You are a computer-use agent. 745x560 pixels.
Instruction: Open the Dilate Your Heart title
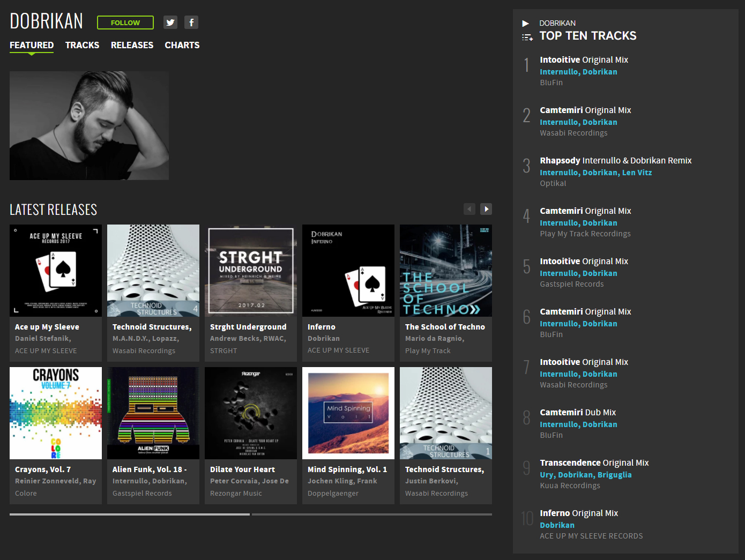[x=242, y=469]
